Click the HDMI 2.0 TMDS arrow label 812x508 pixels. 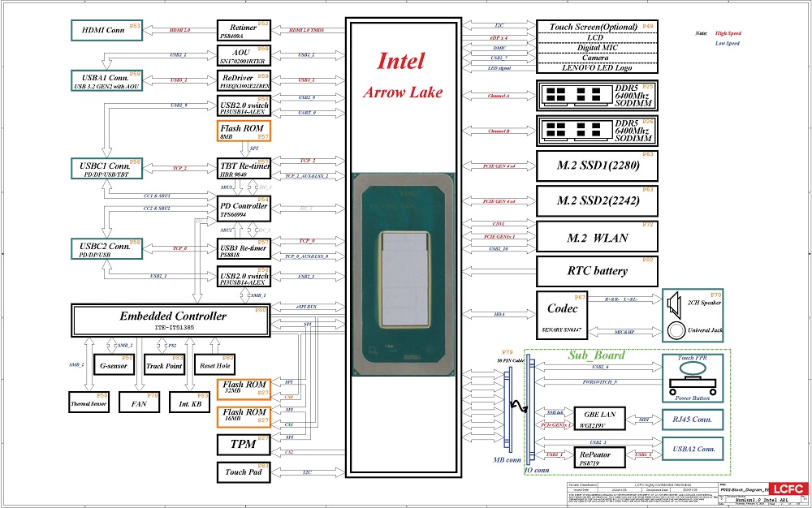[x=307, y=31]
